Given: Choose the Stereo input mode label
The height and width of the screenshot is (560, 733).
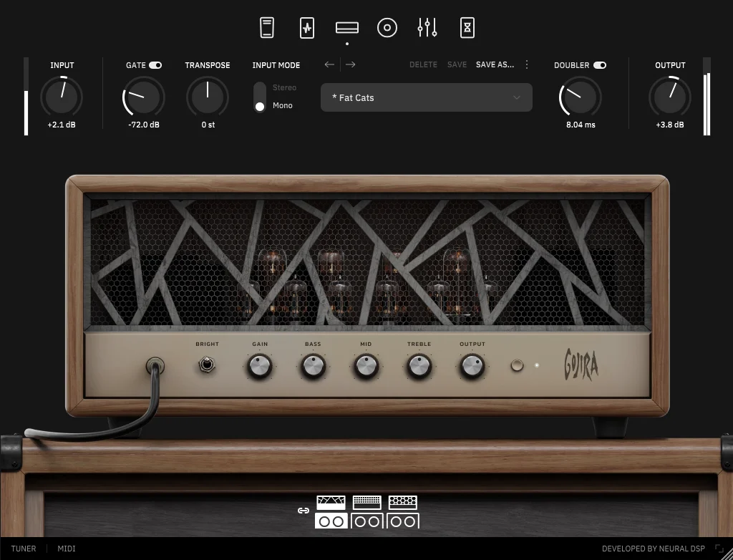Looking at the screenshot, I should 284,87.
